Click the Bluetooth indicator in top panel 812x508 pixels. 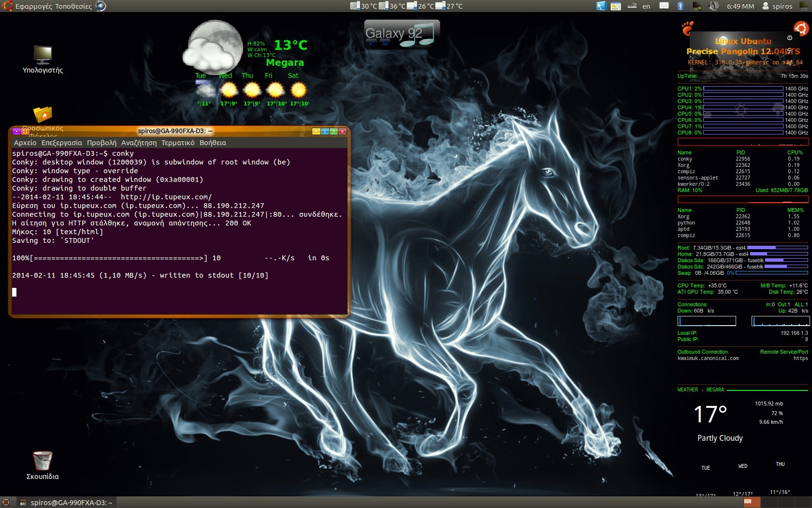(x=680, y=6)
